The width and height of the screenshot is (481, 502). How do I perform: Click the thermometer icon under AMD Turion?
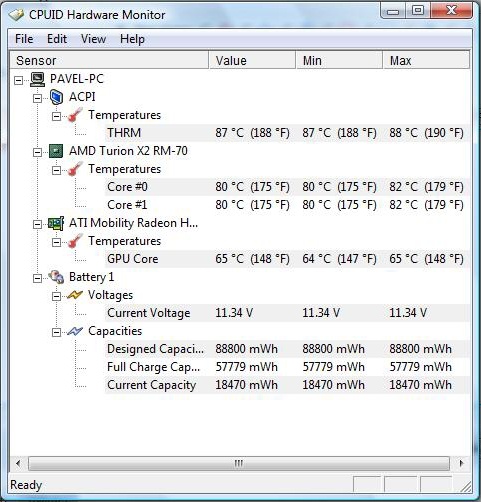(x=75, y=169)
